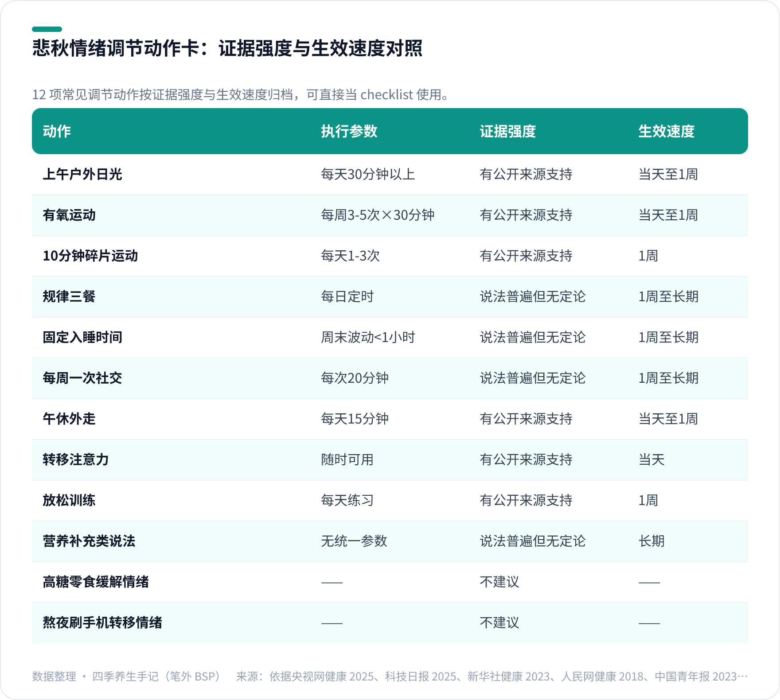Click the footer 数据整理 四季养生手记 credit
The height and width of the screenshot is (700, 780).
coord(127,677)
